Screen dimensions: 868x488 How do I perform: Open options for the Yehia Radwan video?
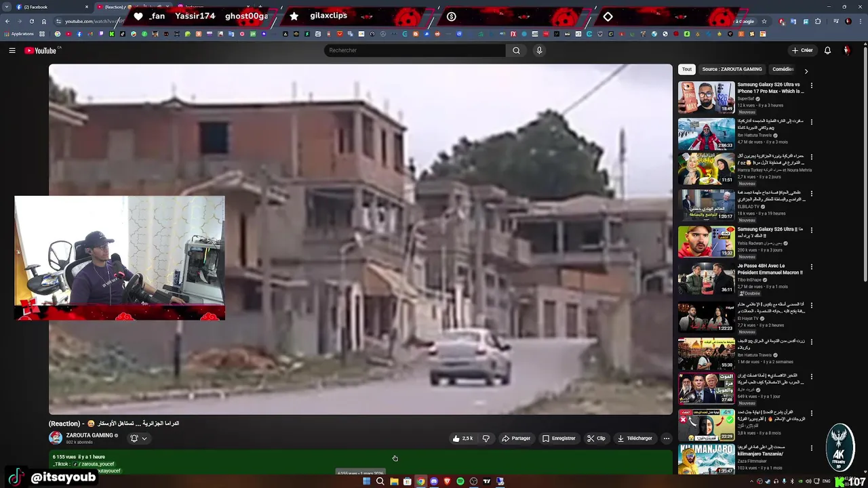(811, 230)
